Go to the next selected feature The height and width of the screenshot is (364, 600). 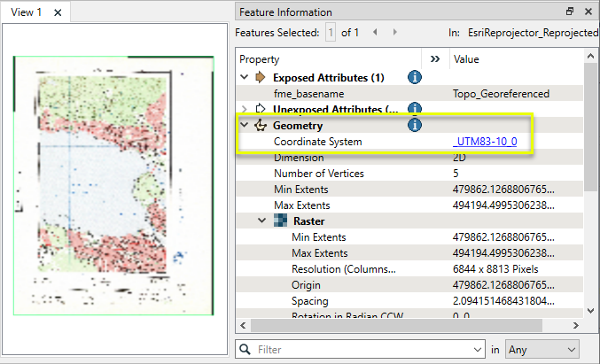click(394, 33)
